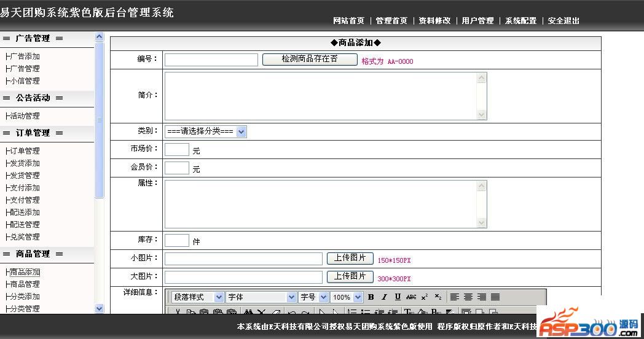Image resolution: width=644 pixels, height=339 pixels.
Task: Click 安全退出 to log out
Action: point(563,20)
